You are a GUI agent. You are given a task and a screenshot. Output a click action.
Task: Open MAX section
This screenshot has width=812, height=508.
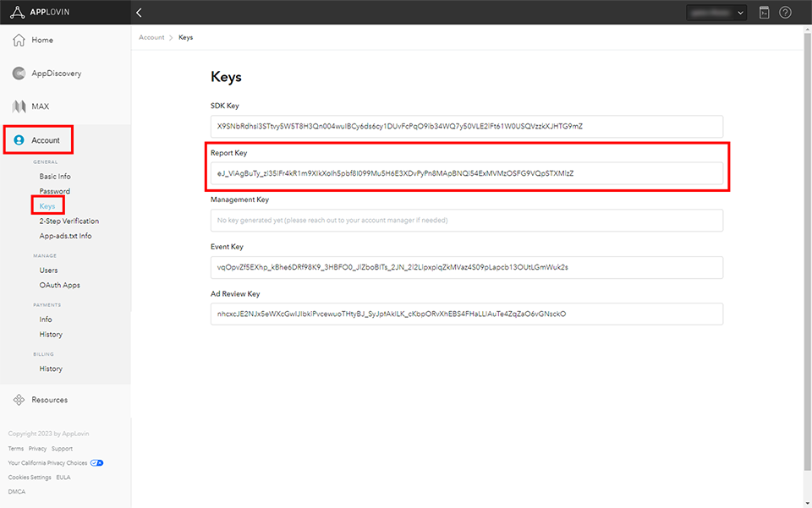(x=41, y=107)
